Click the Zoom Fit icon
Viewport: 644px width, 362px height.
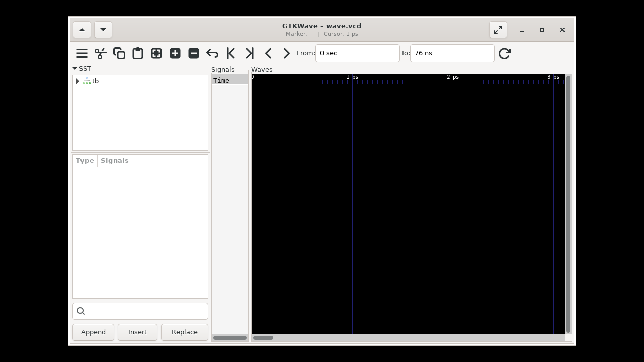click(x=156, y=53)
